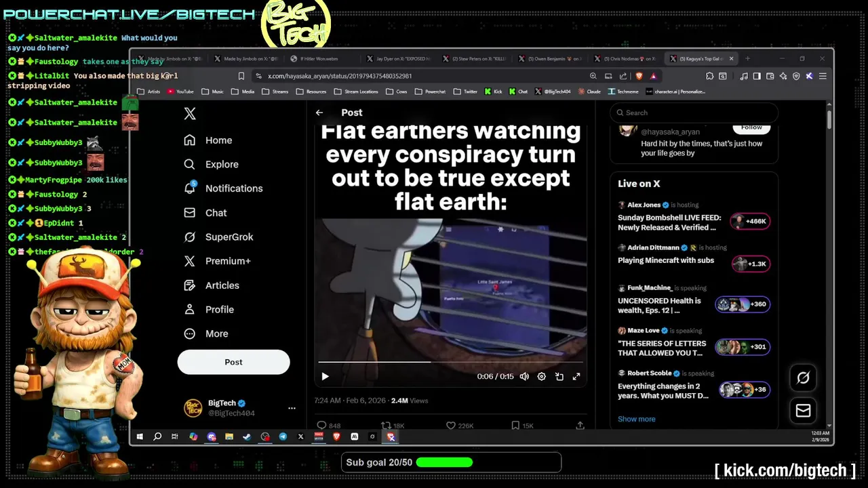Click Show more under Live on X

(636, 419)
